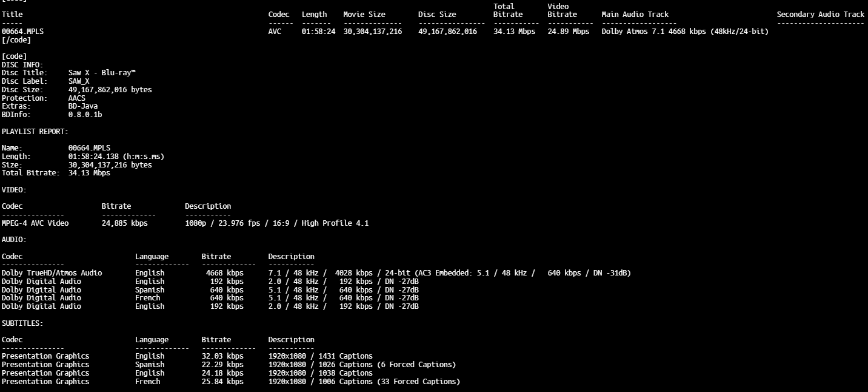Select the 24,885 kbps video bitrate
Viewport: 868px width, 392px height.
[x=124, y=223]
